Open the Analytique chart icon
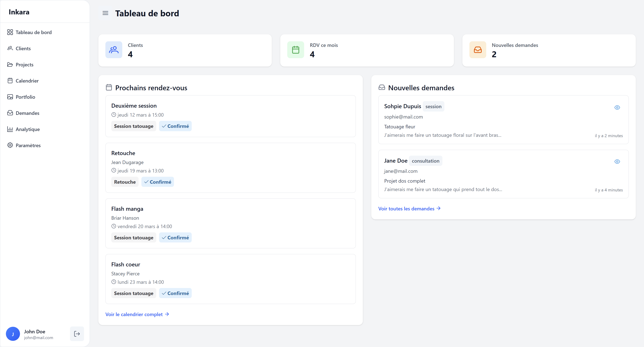Viewport: 644px width, 347px height. (x=10, y=129)
